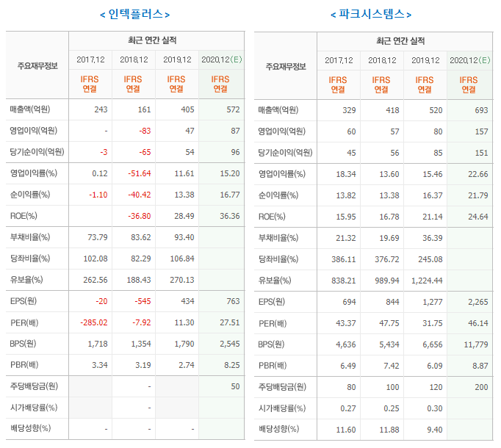Click 파크시스템스 최근 연간 실적 header

[400, 41]
